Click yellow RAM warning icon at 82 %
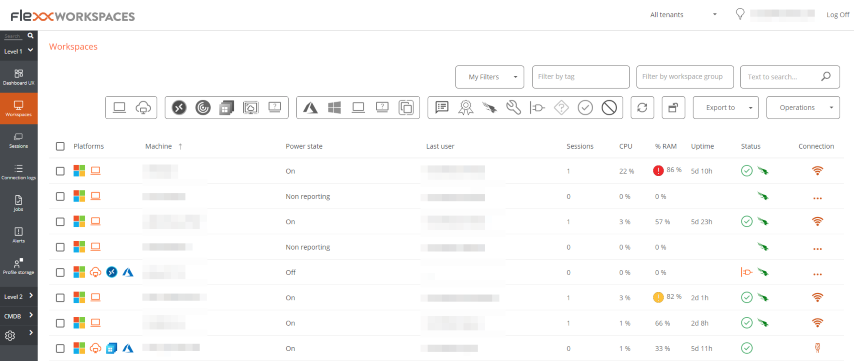This screenshot has width=854, height=361. [658, 297]
